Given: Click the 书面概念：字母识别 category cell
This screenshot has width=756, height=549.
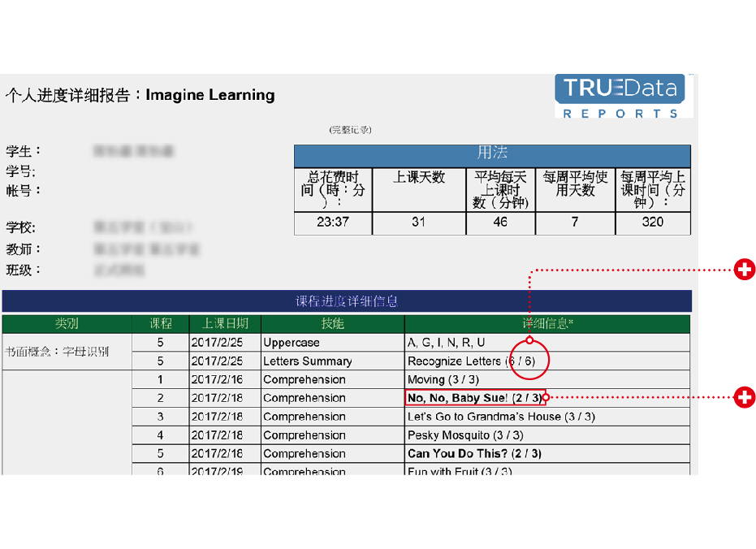Looking at the screenshot, I should [67, 352].
